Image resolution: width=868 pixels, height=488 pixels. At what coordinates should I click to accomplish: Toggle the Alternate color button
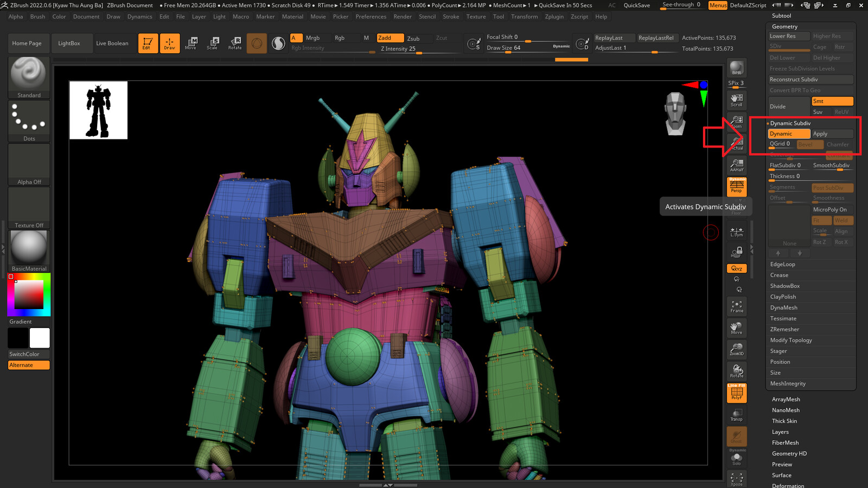pyautogui.click(x=29, y=365)
